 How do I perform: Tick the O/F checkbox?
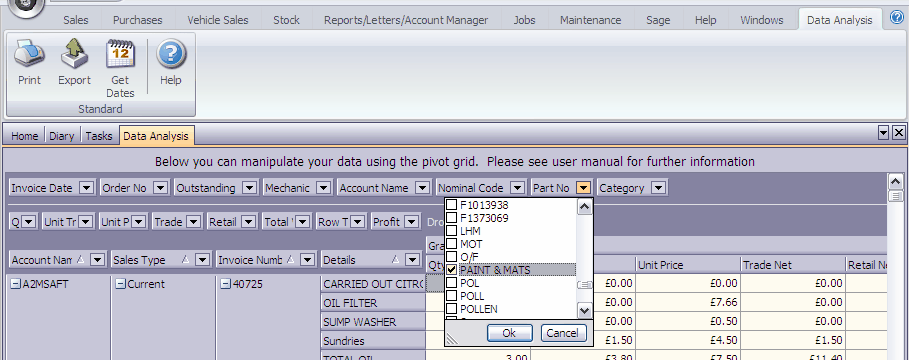click(452, 257)
